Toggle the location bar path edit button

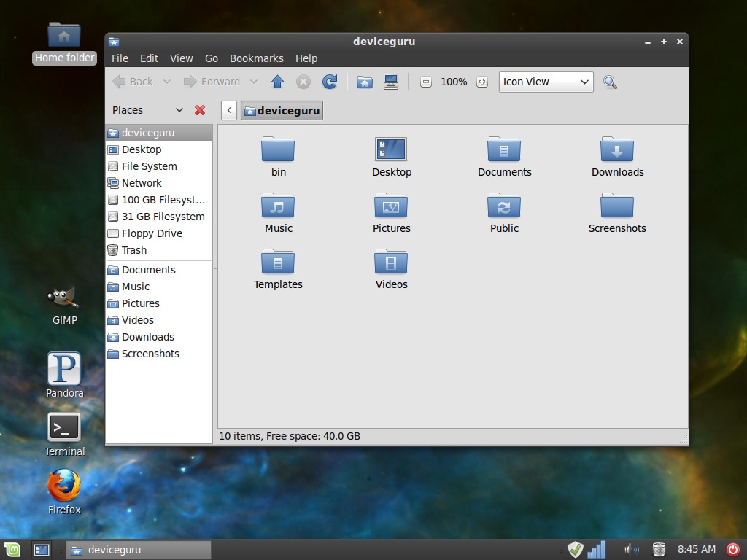click(229, 110)
